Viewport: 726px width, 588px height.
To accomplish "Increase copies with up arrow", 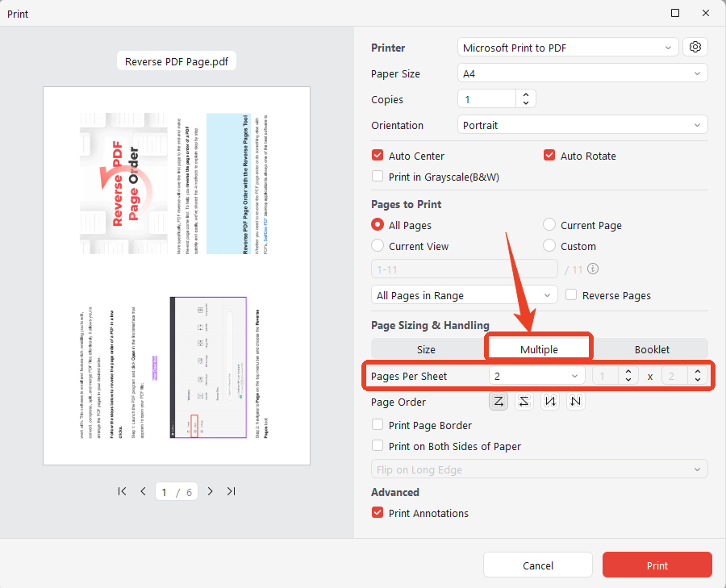I will tap(525, 95).
